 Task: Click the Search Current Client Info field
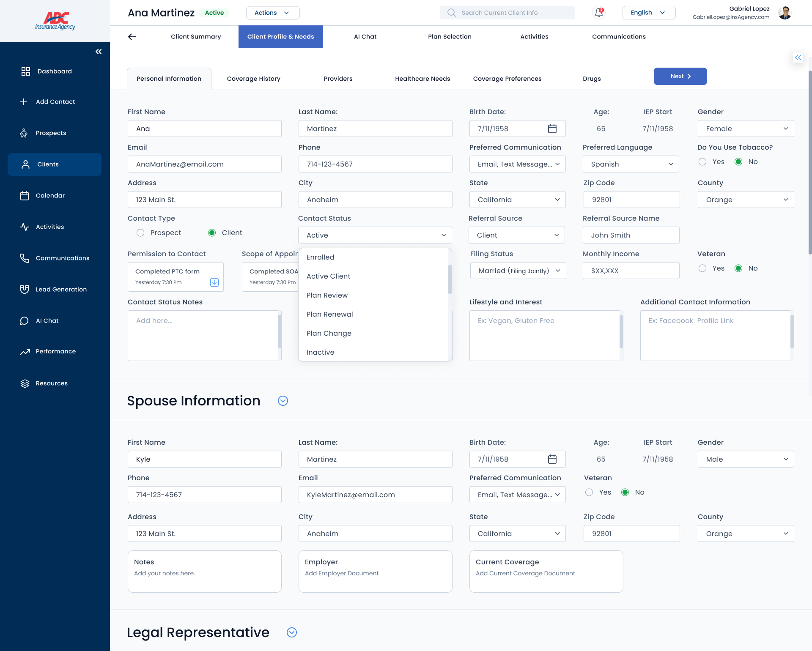coord(507,12)
